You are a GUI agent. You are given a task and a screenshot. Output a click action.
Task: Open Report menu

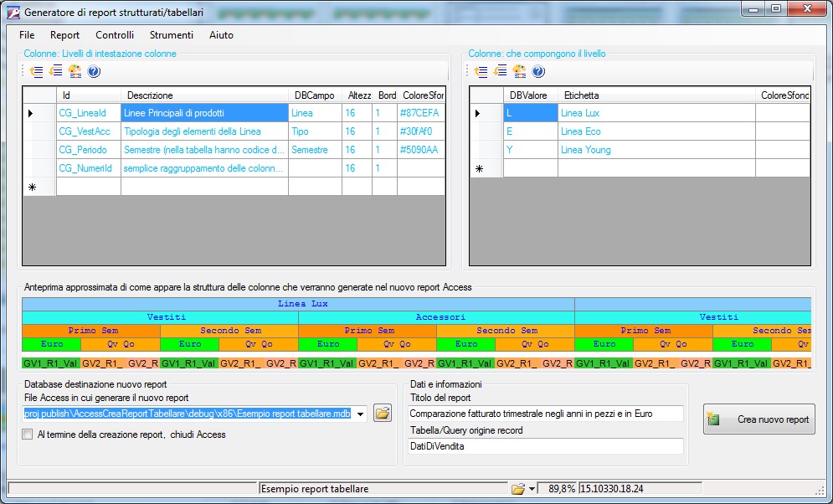64,35
